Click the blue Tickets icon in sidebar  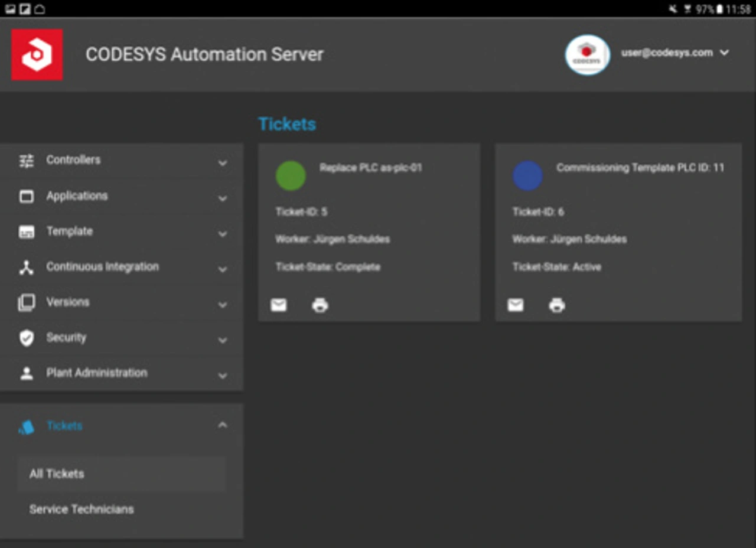click(27, 427)
